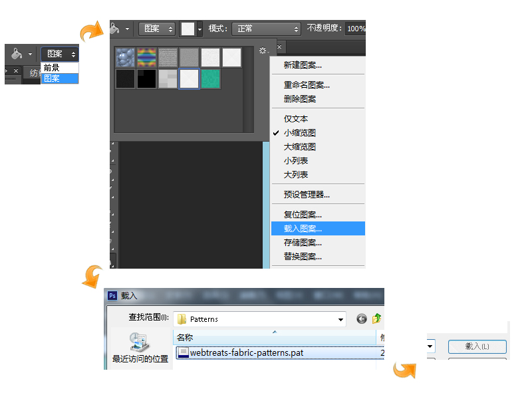Open the recently visited places shortcut
Screen dimensions: 532x399
click(x=140, y=347)
